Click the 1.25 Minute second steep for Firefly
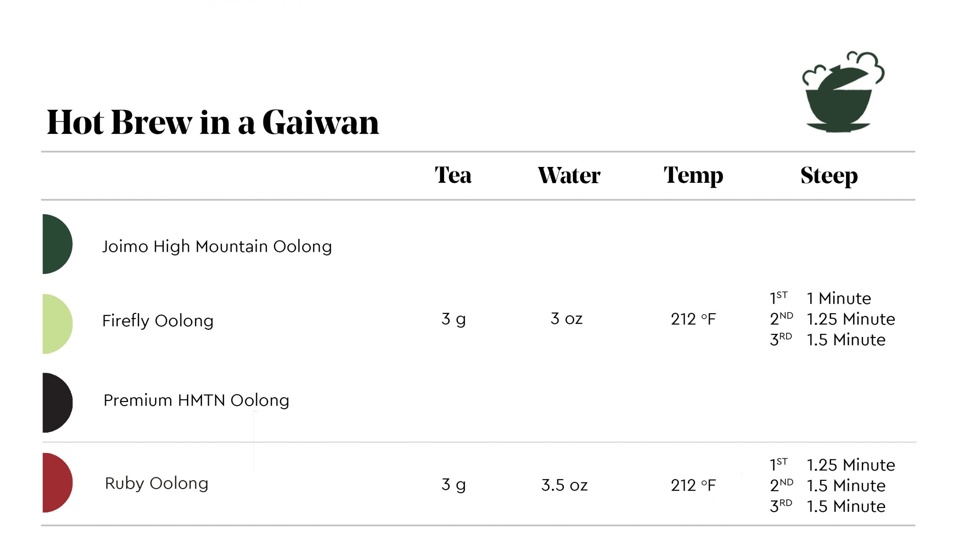This screenshot has height=560, width=965. (851, 319)
